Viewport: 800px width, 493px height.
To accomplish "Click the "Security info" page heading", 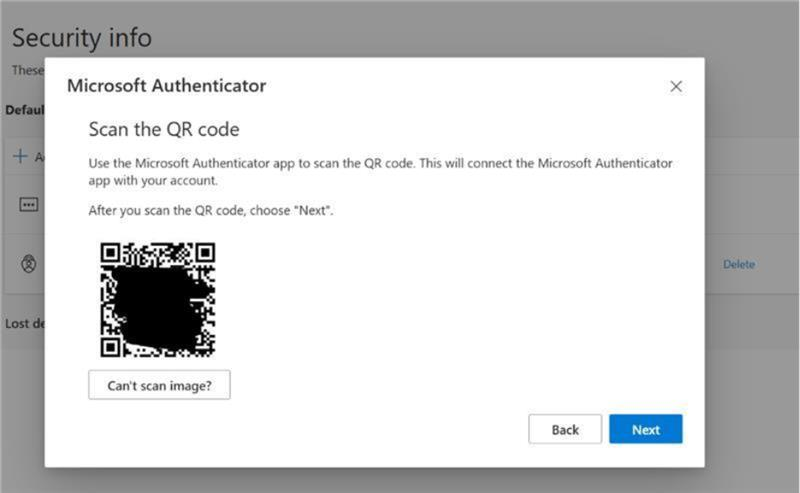I will click(x=82, y=38).
